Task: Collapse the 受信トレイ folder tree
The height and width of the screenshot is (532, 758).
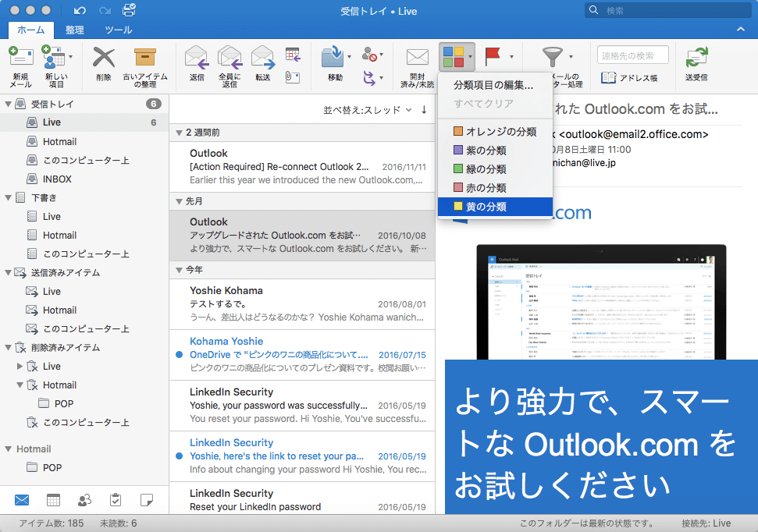Action: pyautogui.click(x=9, y=104)
